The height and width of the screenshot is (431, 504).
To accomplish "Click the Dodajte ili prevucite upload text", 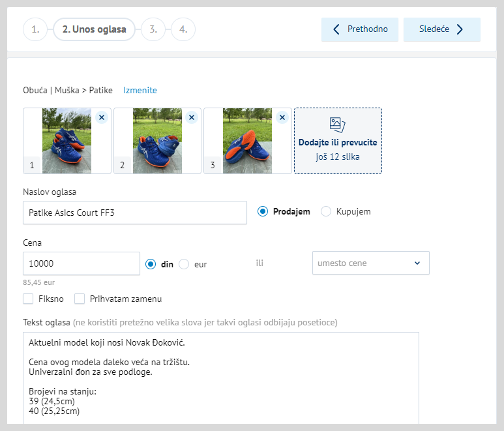I will point(338,142).
